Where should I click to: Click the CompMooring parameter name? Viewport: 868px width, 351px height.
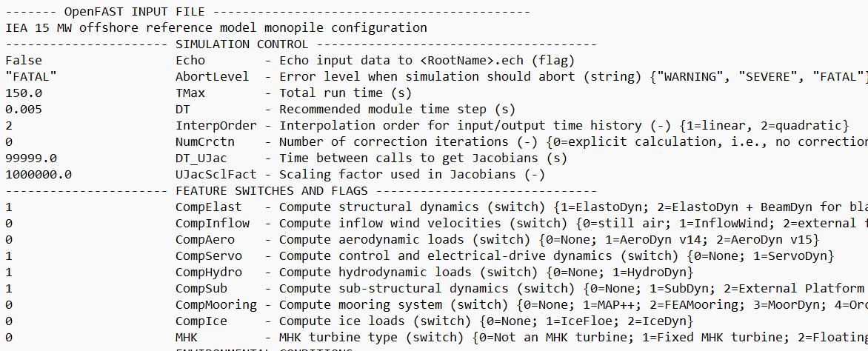216,304
